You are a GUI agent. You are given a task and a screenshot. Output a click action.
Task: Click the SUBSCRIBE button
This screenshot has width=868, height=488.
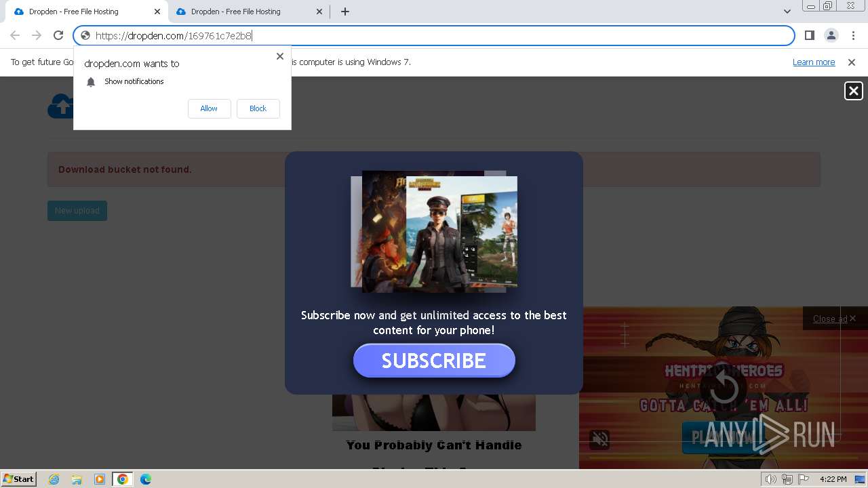click(434, 361)
